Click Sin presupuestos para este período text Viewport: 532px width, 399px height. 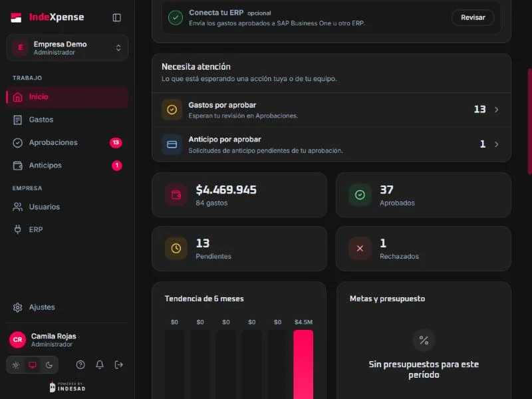click(x=424, y=370)
